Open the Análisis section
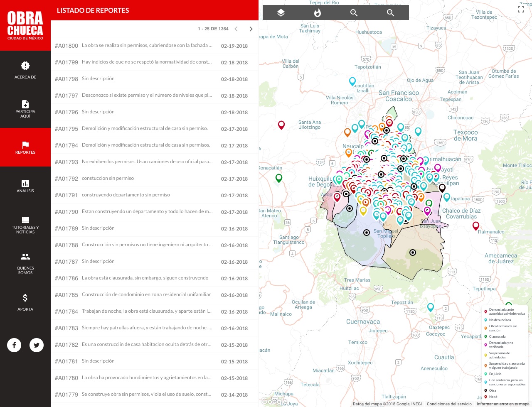 (x=25, y=184)
